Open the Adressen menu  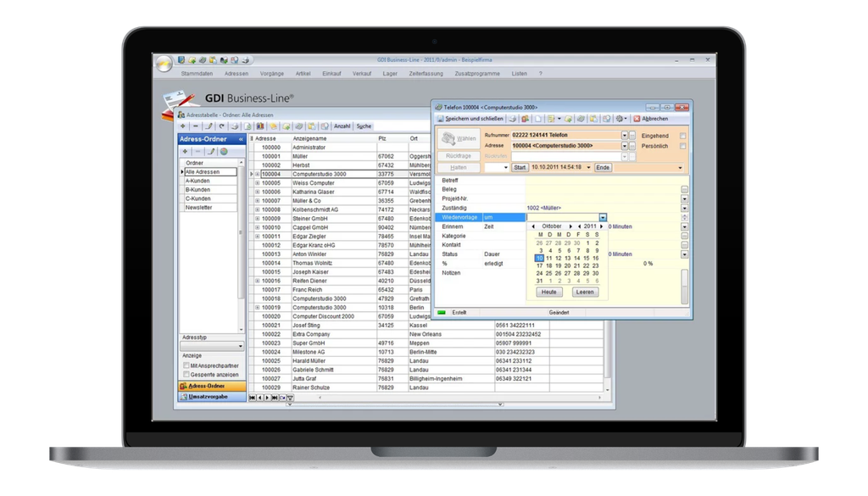pos(236,74)
